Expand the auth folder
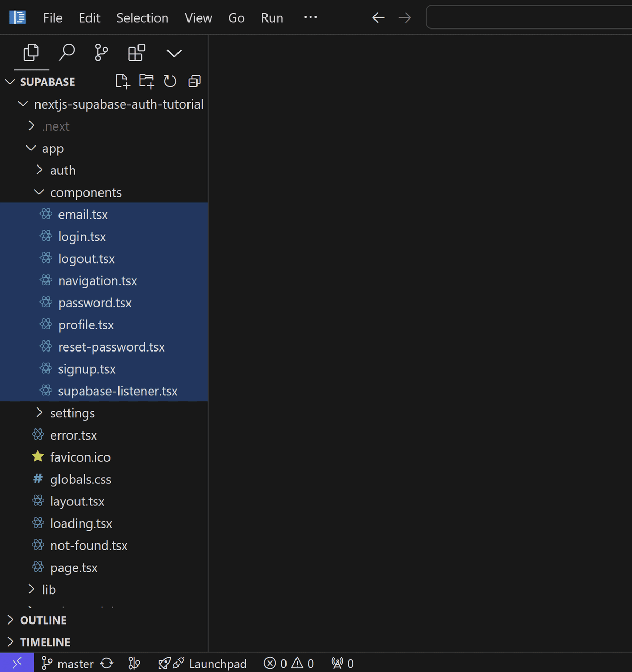 click(104, 171)
